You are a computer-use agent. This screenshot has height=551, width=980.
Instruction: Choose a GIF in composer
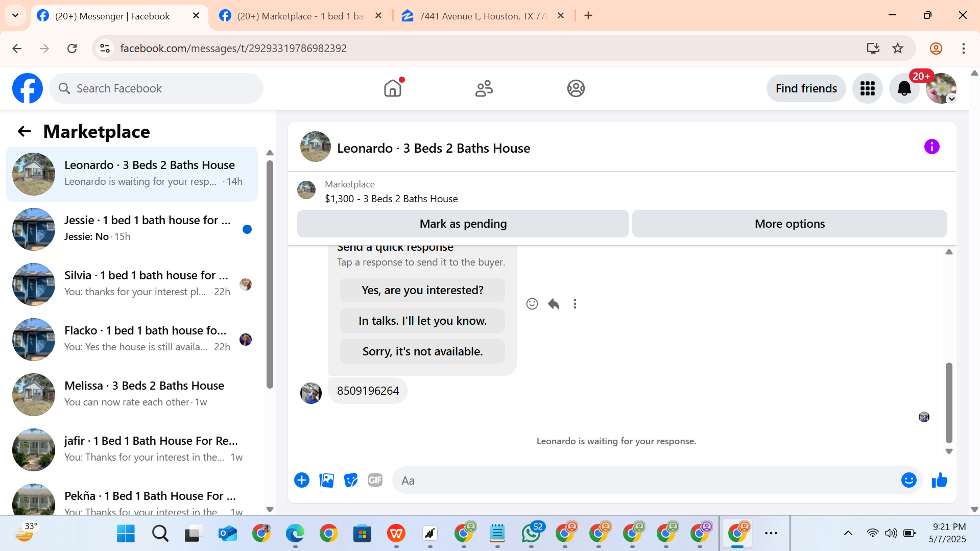375,480
